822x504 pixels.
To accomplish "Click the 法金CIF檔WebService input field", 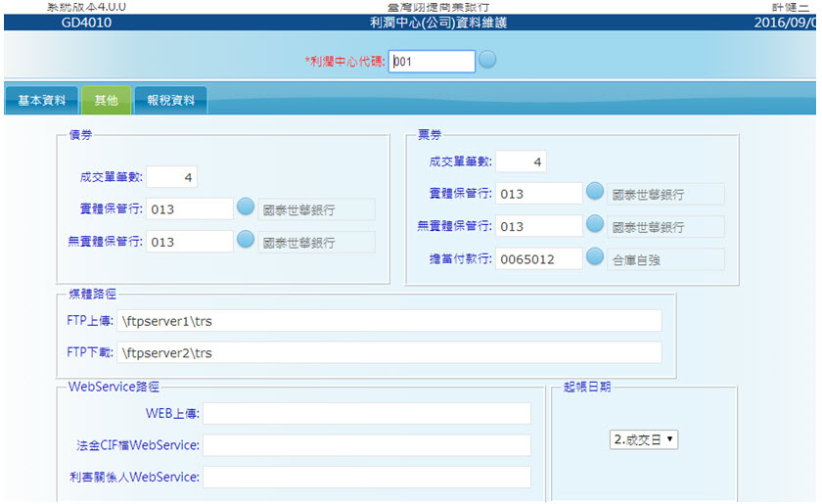I will tap(366, 445).
